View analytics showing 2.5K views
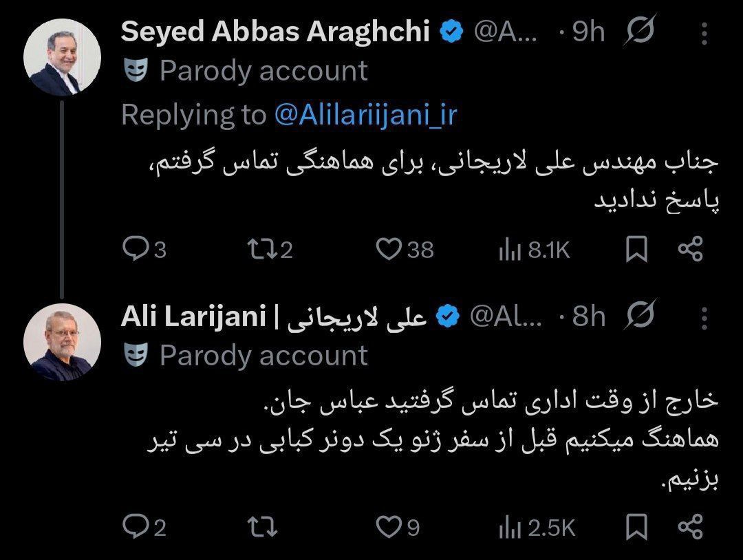This screenshot has width=743, height=560. tap(509, 528)
